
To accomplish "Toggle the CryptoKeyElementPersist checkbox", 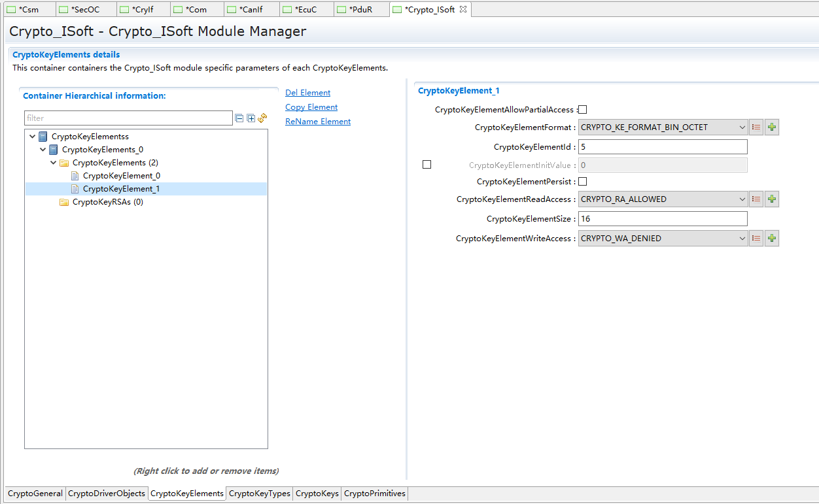I will click(582, 182).
